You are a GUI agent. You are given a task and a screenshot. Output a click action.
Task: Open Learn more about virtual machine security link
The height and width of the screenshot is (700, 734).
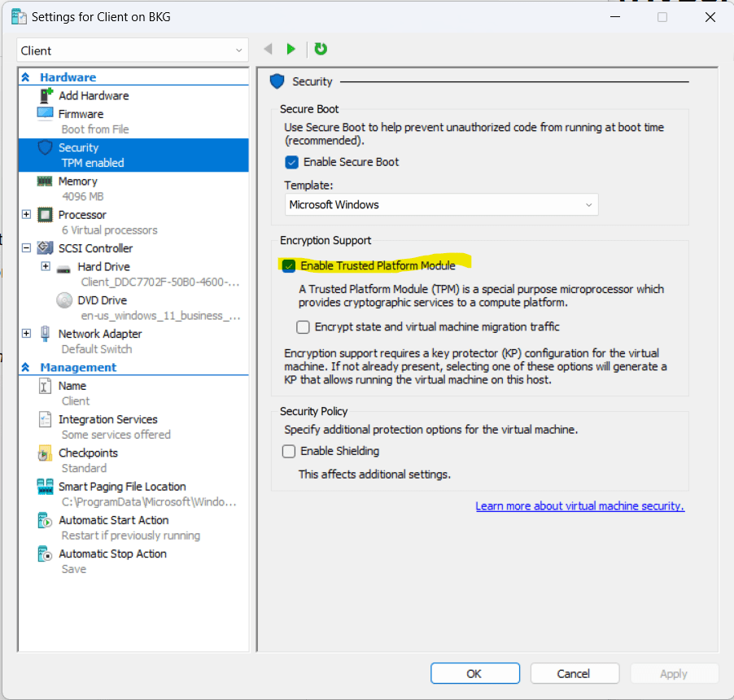click(579, 506)
